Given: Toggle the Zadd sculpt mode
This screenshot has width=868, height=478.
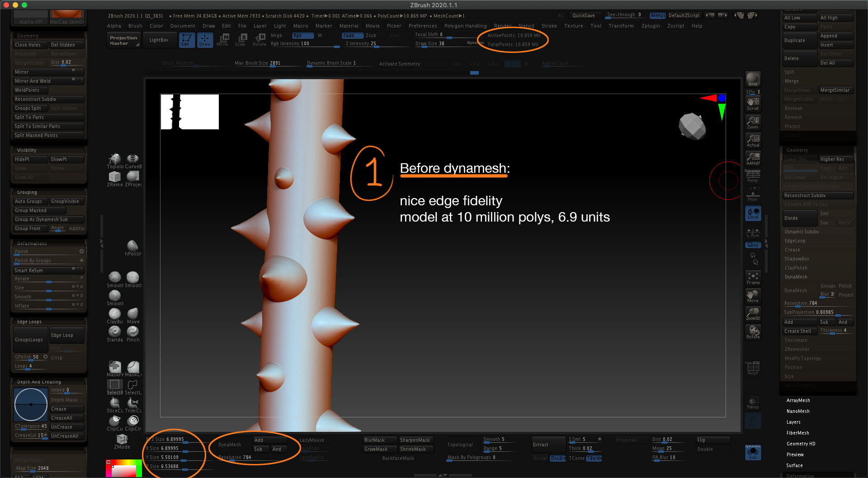Looking at the screenshot, I should (x=352, y=35).
